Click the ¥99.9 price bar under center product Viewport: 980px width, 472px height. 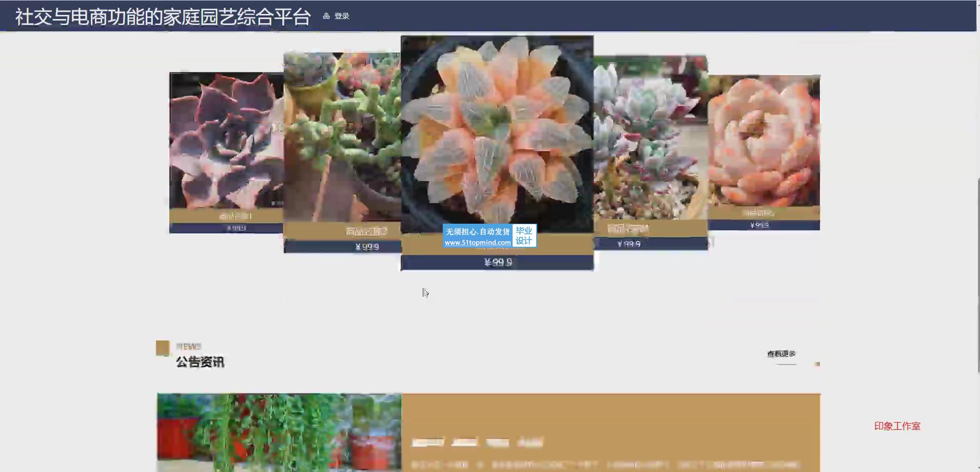point(497,262)
